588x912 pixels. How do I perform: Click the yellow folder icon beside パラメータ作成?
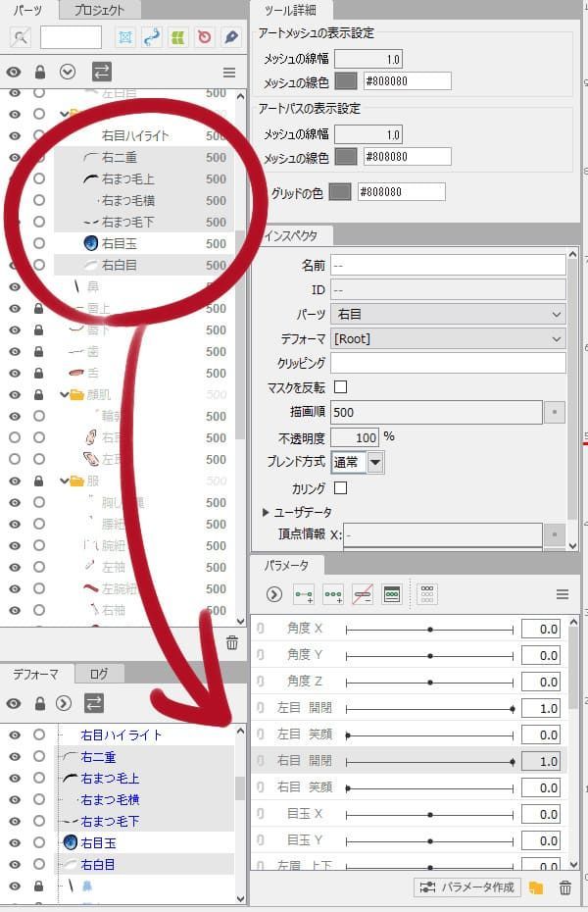point(536,887)
